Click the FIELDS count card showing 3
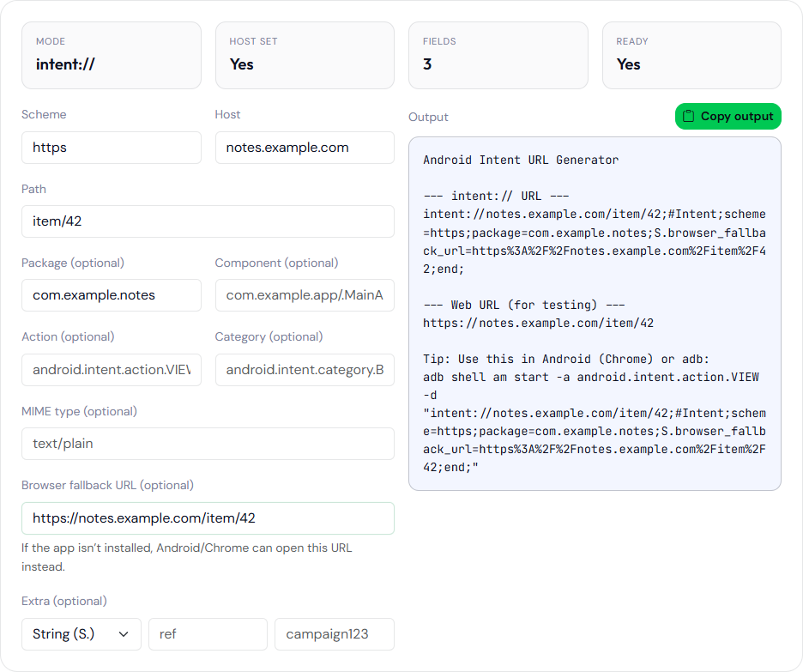 (498, 55)
